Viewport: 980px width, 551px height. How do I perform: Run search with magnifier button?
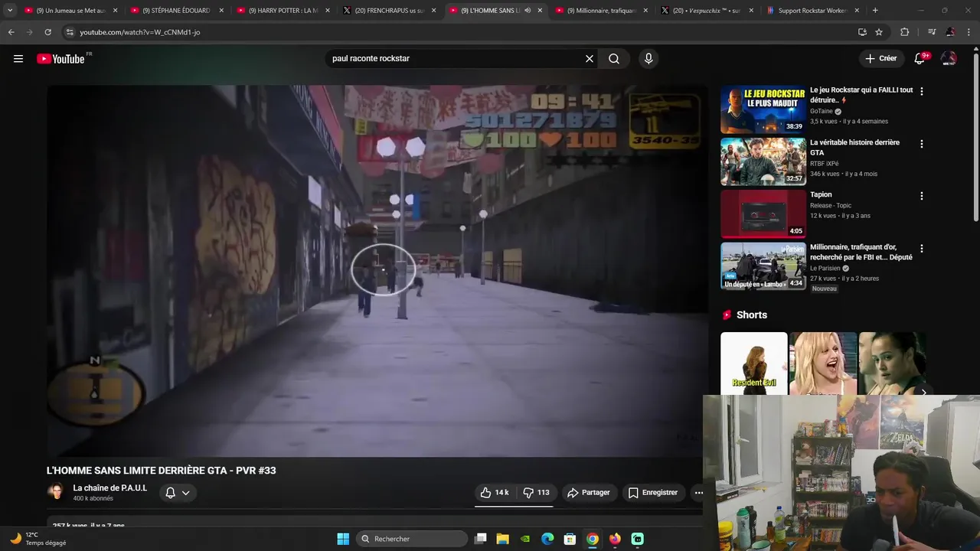pos(614,59)
